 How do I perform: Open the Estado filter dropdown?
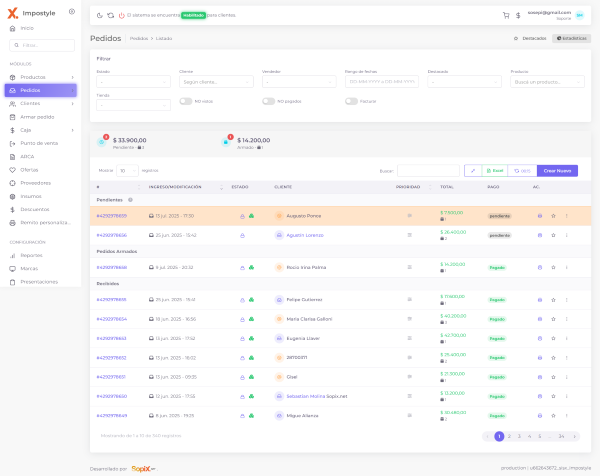[x=134, y=81]
